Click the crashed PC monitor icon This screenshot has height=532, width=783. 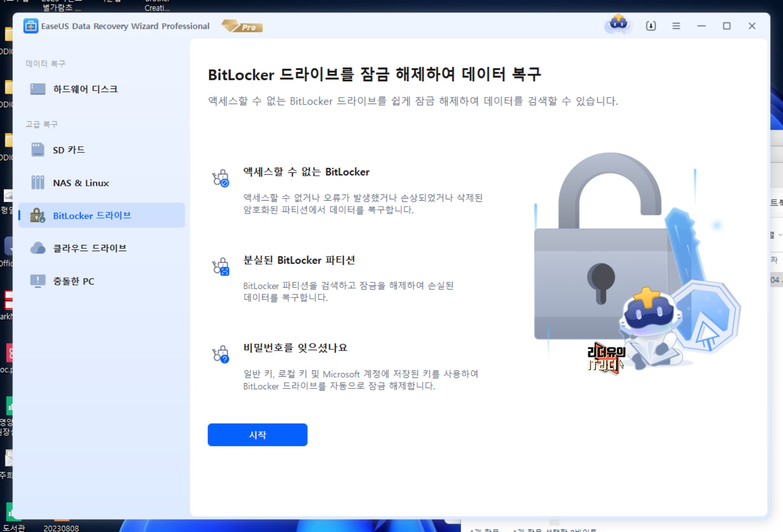click(38, 281)
